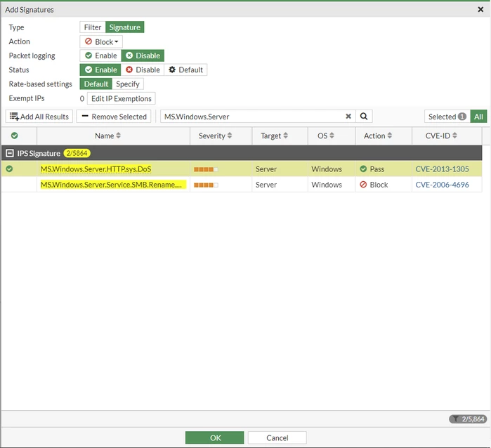Enable packet logging
Viewport: 491px width, 448px height.
(x=101, y=55)
